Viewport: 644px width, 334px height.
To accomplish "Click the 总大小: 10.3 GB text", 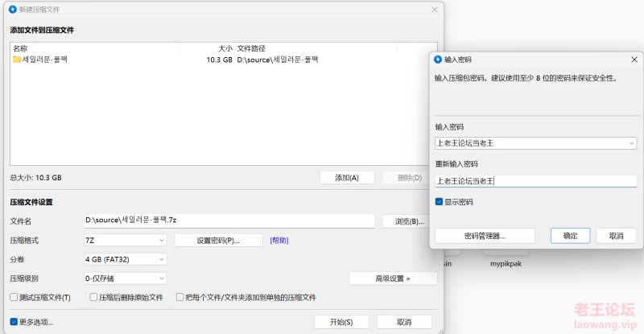I will click(x=35, y=178).
